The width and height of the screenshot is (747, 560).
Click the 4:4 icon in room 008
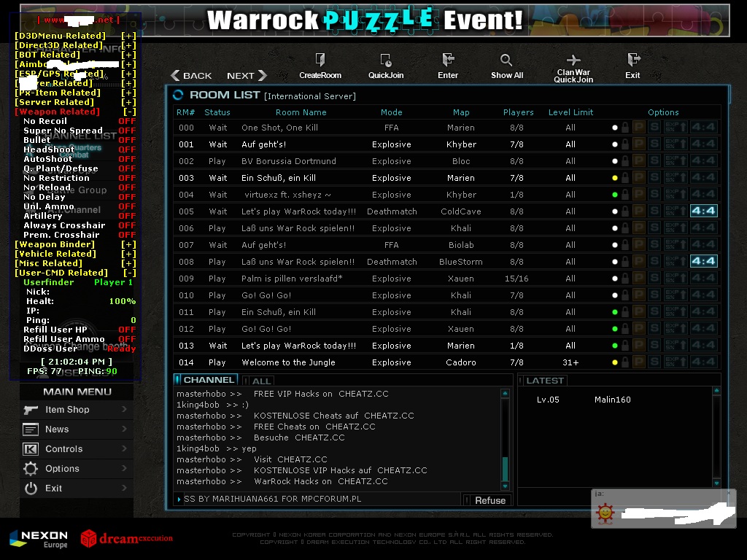(704, 261)
